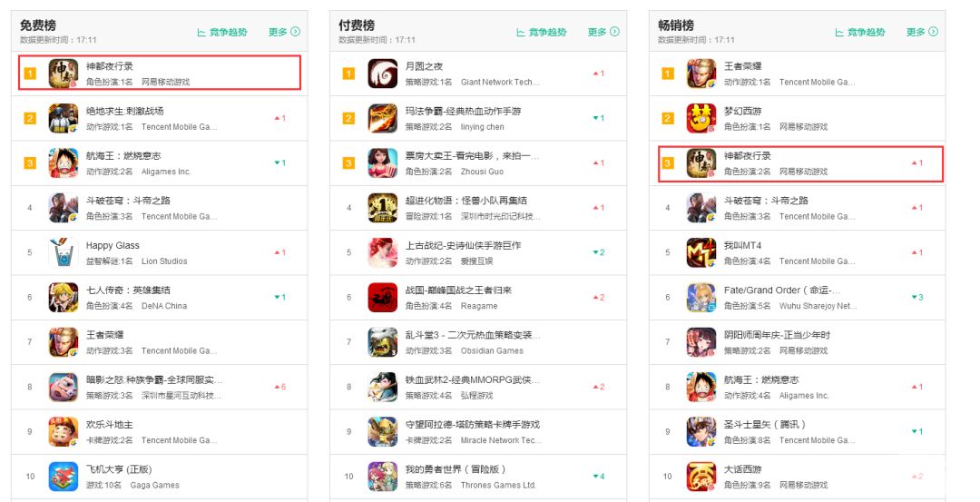The height and width of the screenshot is (502, 980).
Task: Open 竞争趋势 for the 畅销榜
Action: pos(860,32)
